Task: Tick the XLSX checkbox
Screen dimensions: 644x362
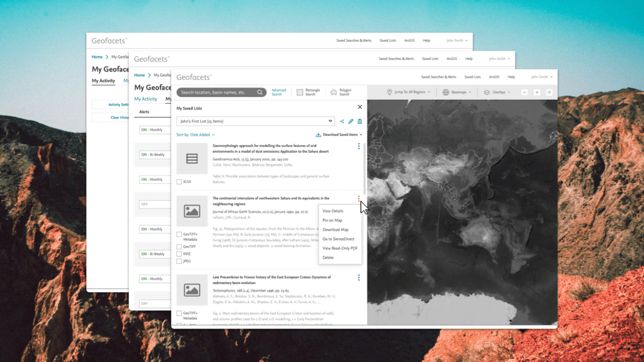Action: [x=179, y=182]
